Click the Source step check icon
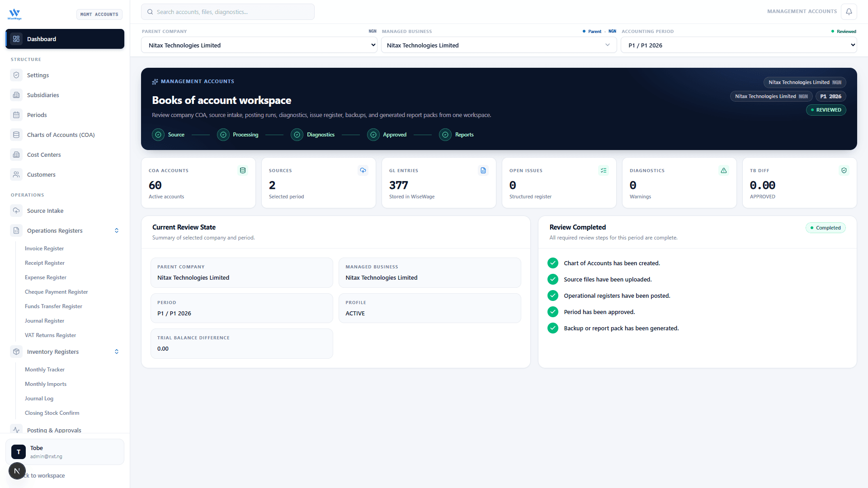868x488 pixels. pos(158,135)
